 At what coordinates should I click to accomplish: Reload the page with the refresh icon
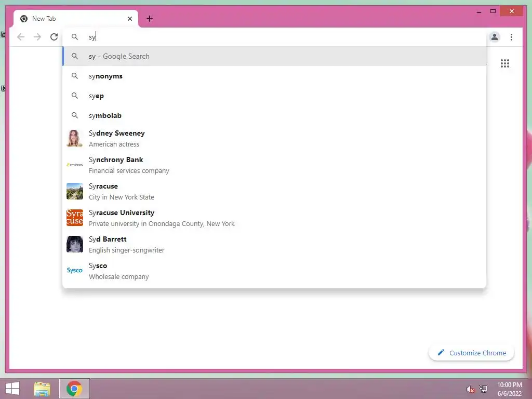pyautogui.click(x=54, y=37)
